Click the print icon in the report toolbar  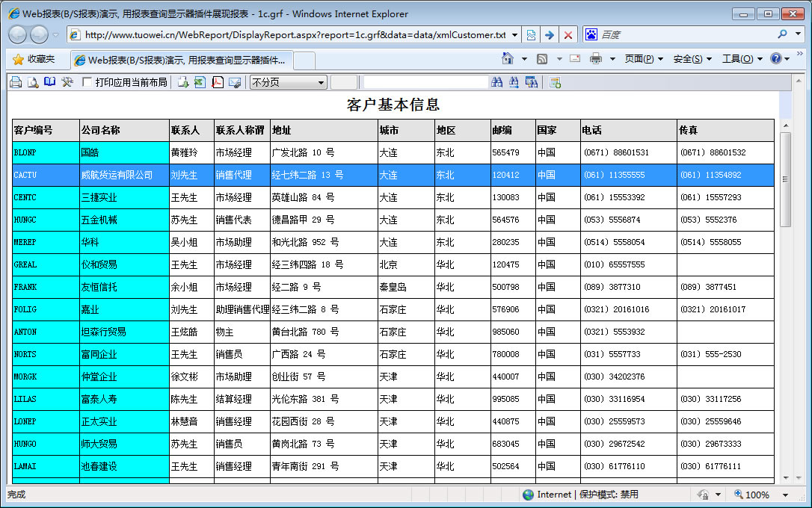16,82
